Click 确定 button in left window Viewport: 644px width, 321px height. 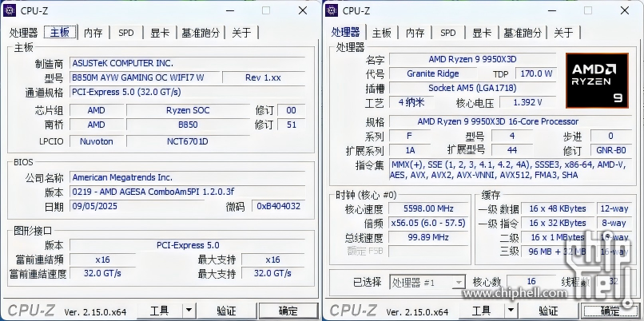[x=288, y=311]
